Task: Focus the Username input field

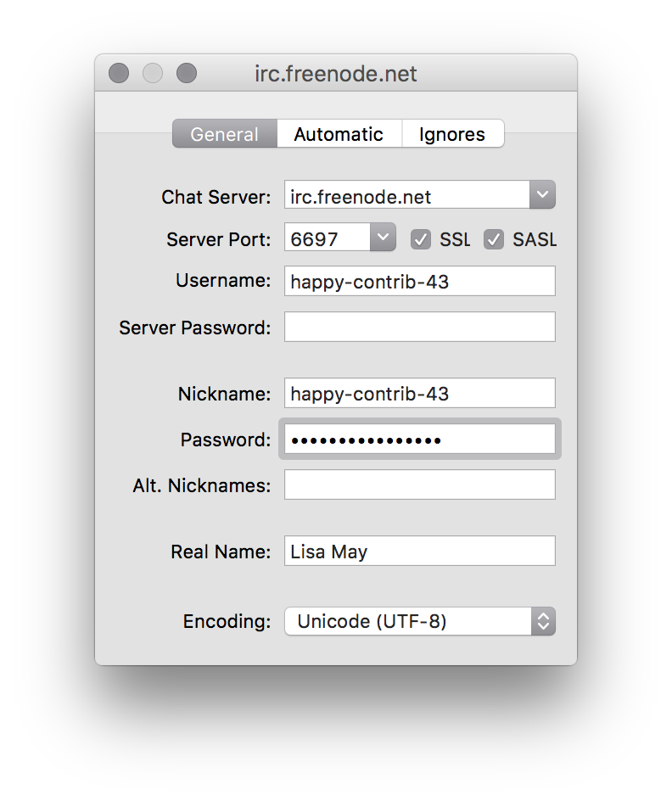Action: pos(419,281)
